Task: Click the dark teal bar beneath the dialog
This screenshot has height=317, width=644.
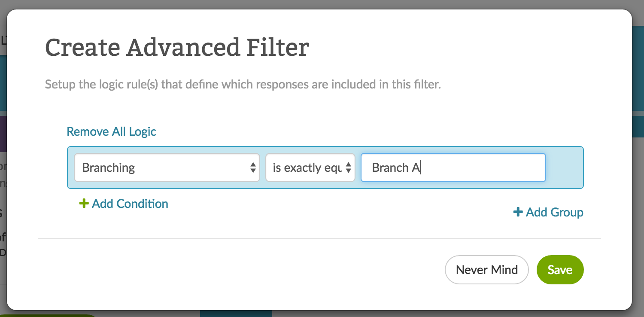Action: point(236,314)
